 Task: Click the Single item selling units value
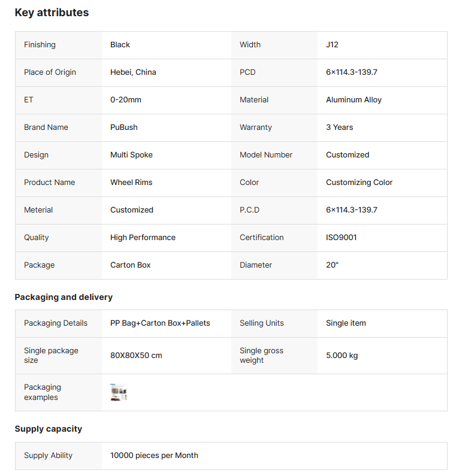[346, 323]
